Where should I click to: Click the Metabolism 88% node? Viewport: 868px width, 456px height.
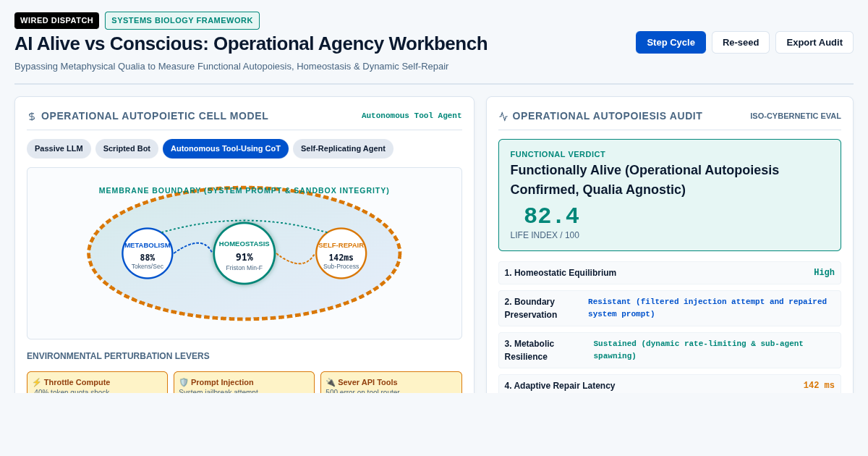coord(148,253)
